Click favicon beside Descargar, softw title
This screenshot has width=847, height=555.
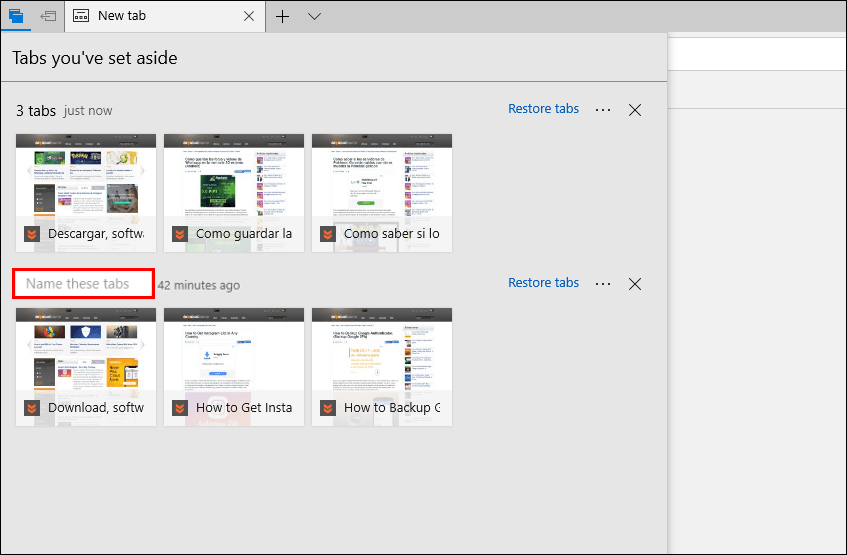click(32, 234)
